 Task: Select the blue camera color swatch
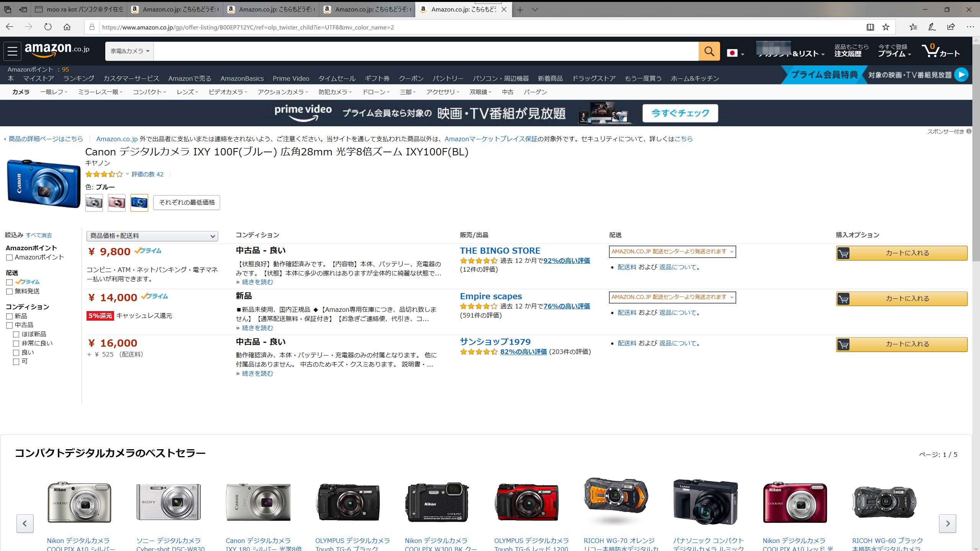coord(139,202)
